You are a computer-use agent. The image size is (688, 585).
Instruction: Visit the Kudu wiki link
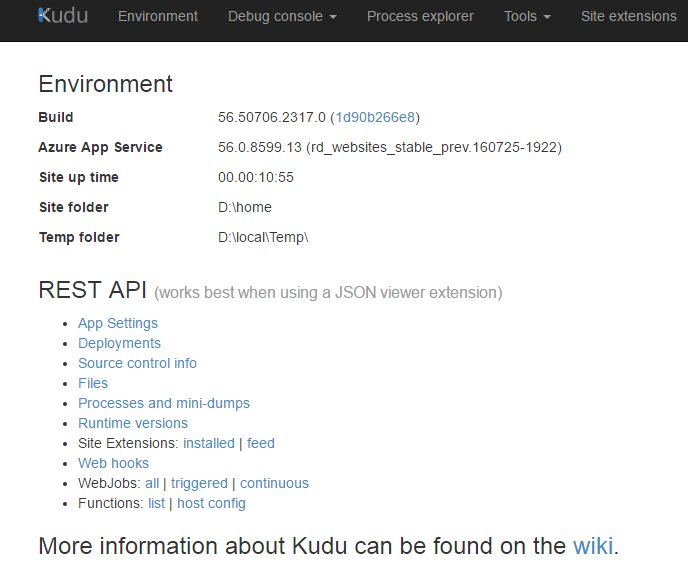592,547
